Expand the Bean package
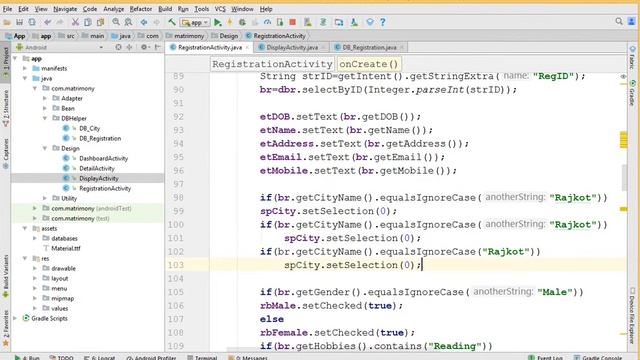This screenshot has width=640, height=360. coord(44,109)
